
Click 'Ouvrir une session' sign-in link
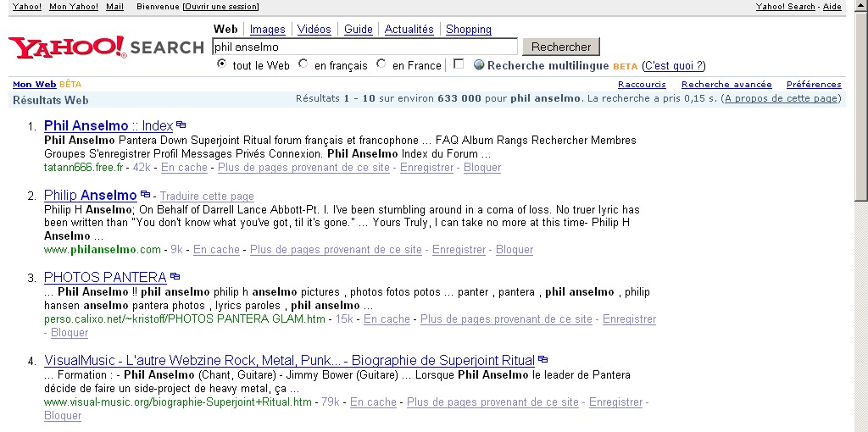[x=221, y=7]
